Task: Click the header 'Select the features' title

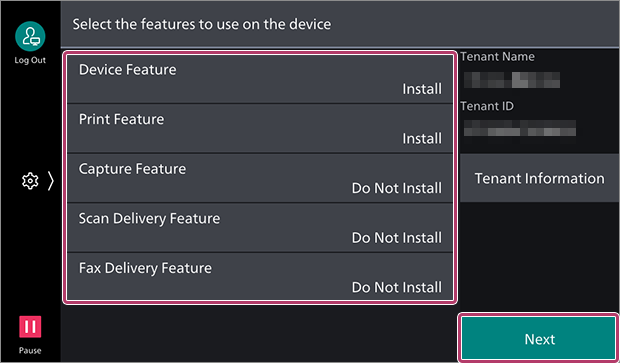Action: pyautogui.click(x=202, y=24)
